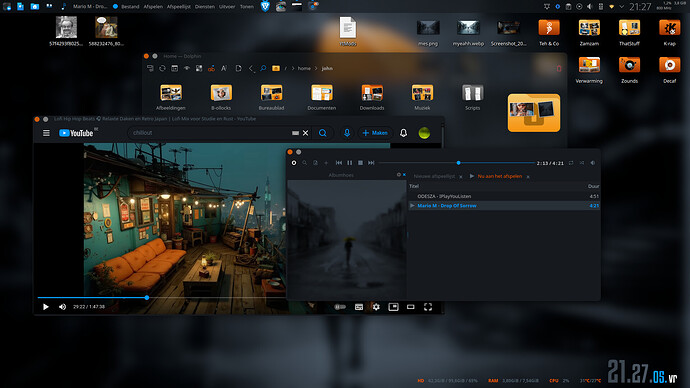Open the Bestand menu in top bar
The width and height of the screenshot is (690, 388).
(130, 7)
